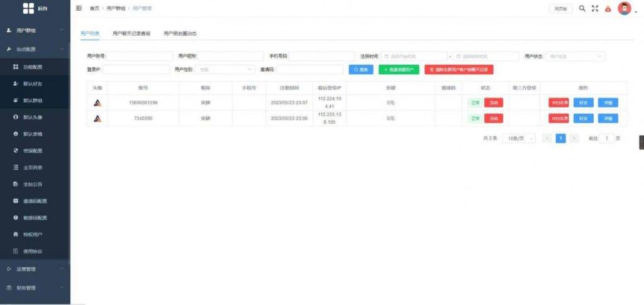Open the 10条/页 page size dropdown
This screenshot has height=305, width=644.
click(x=519, y=138)
